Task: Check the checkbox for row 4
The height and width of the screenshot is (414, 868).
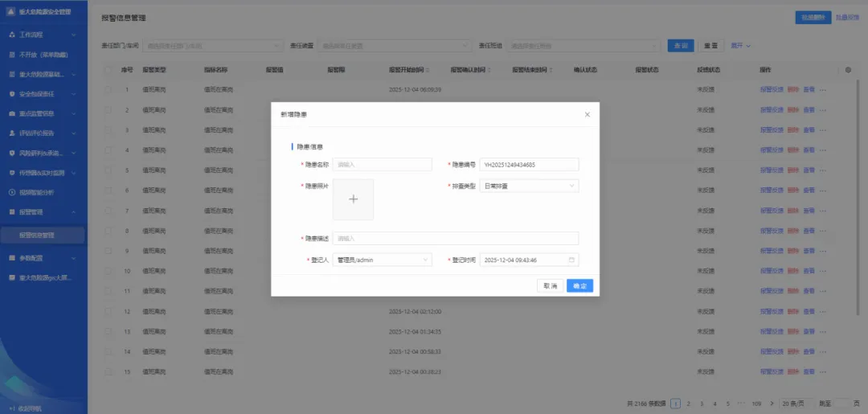Action: pyautogui.click(x=108, y=150)
